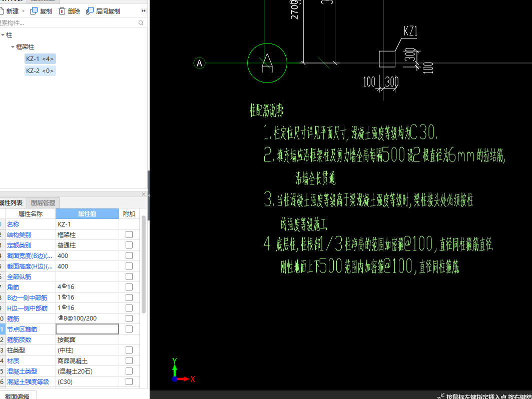Click the 新建 (new) icon
Image resolution: width=532 pixels, height=399 pixels.
(2, 11)
